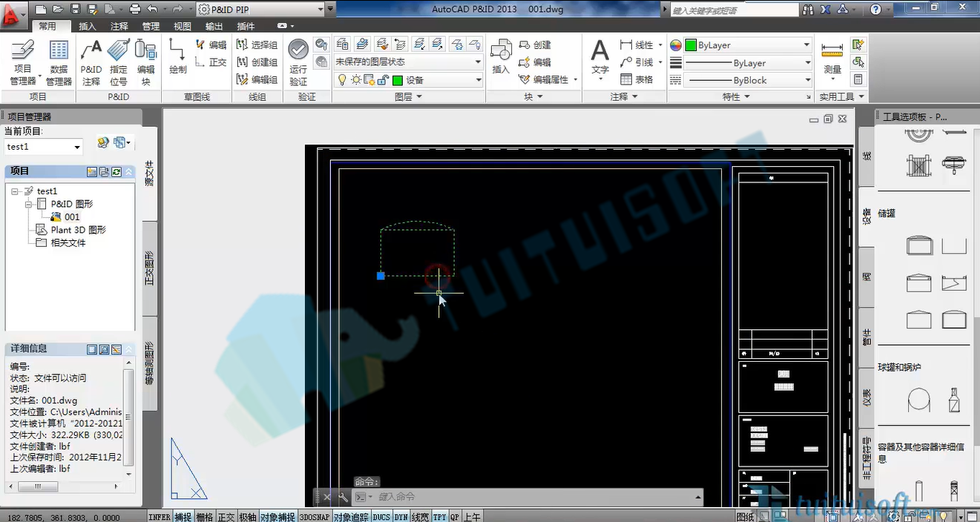The image size is (980, 522).
Task: Collapse the test1 project tree node
Action: [x=16, y=191]
